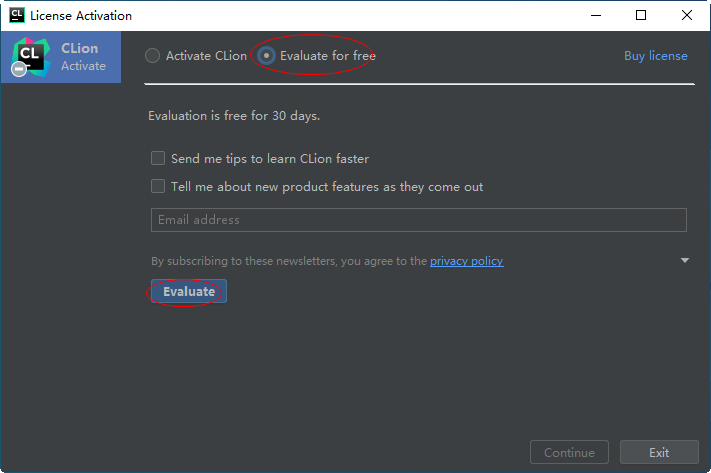Select the Activate CLion radio button

153,56
